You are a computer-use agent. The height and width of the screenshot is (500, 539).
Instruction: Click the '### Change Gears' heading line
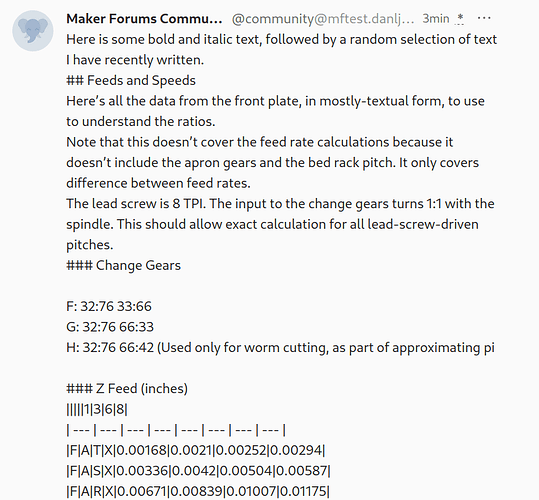[x=123, y=265]
